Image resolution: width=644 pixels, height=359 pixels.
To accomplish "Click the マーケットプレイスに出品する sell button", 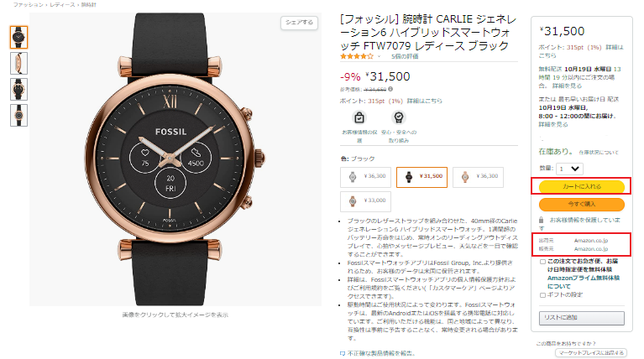I will 591,353.
